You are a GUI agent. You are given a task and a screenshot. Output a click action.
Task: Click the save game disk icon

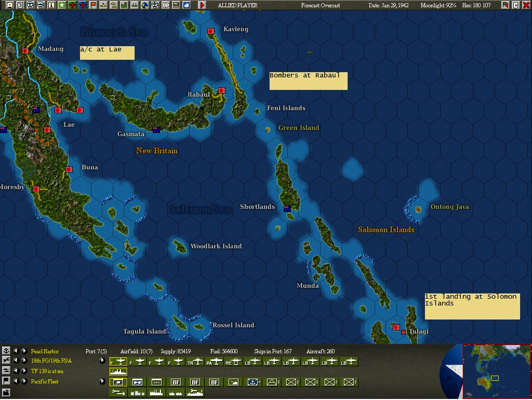click(x=9, y=5)
